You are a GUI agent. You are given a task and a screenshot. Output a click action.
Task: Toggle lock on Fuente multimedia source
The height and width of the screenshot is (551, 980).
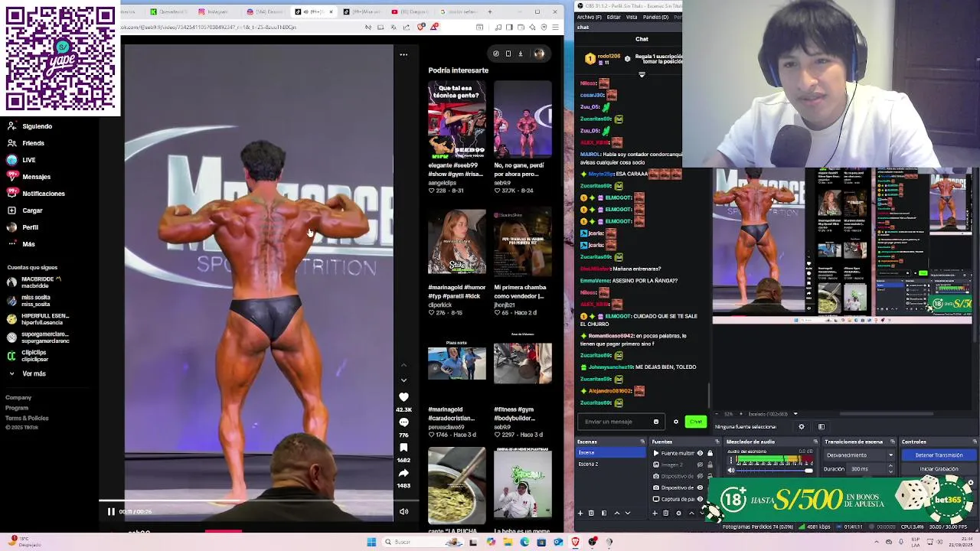click(x=710, y=454)
